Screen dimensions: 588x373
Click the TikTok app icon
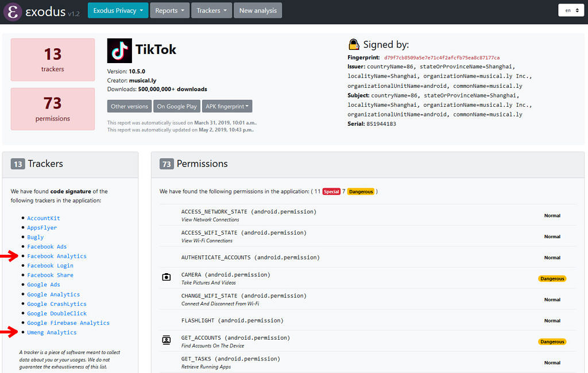119,50
